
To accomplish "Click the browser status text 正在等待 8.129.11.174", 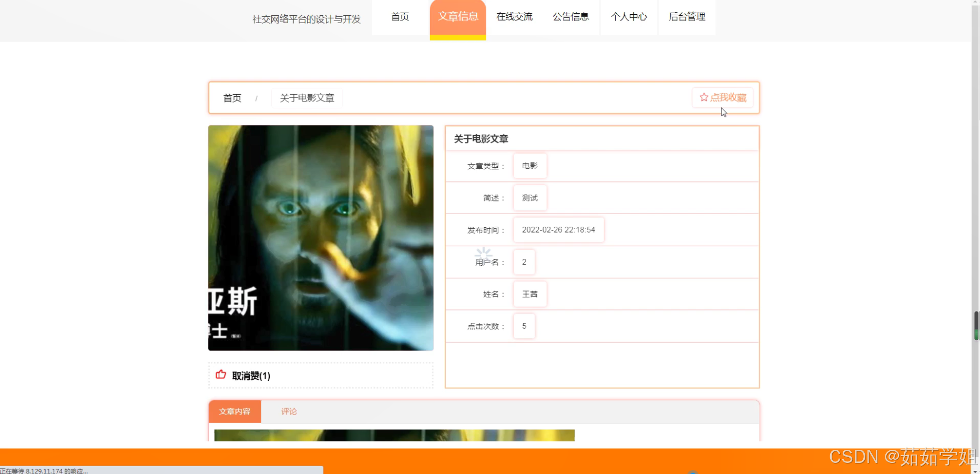I will [44, 471].
